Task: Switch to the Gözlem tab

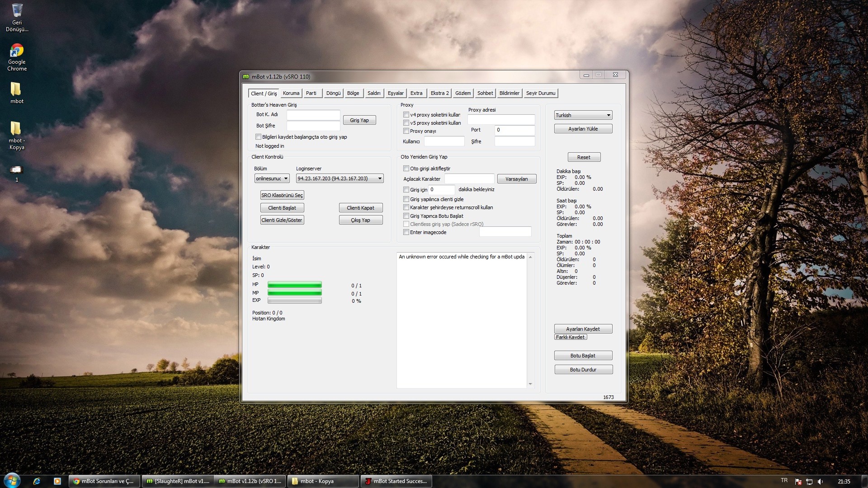Action: 463,94
